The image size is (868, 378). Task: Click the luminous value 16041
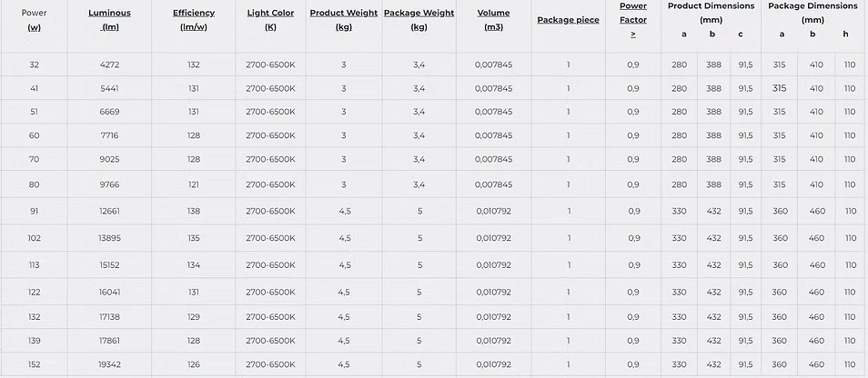(109, 293)
